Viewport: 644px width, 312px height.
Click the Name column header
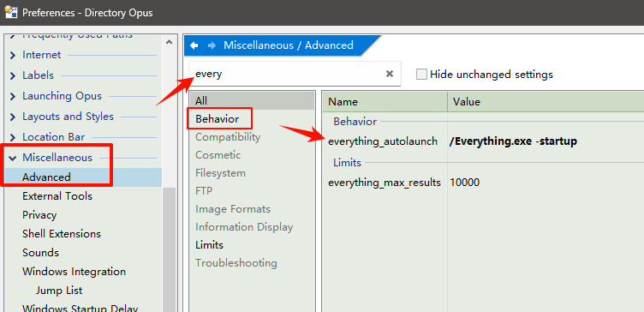tap(385, 101)
